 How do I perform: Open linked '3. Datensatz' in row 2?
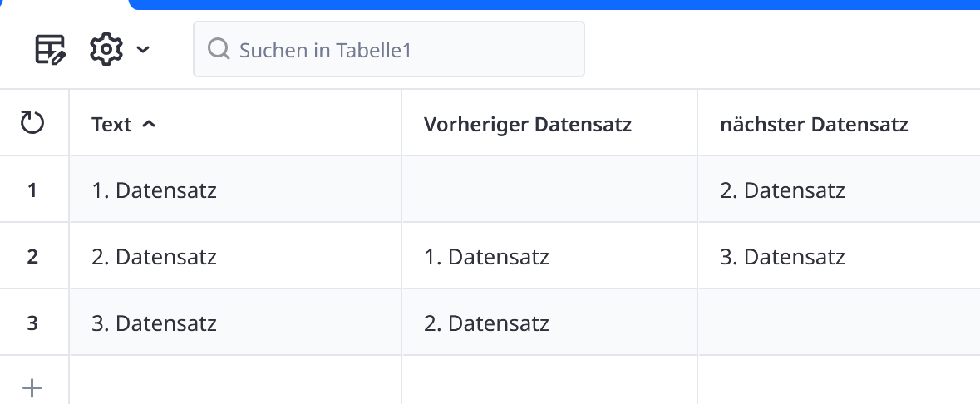(782, 257)
